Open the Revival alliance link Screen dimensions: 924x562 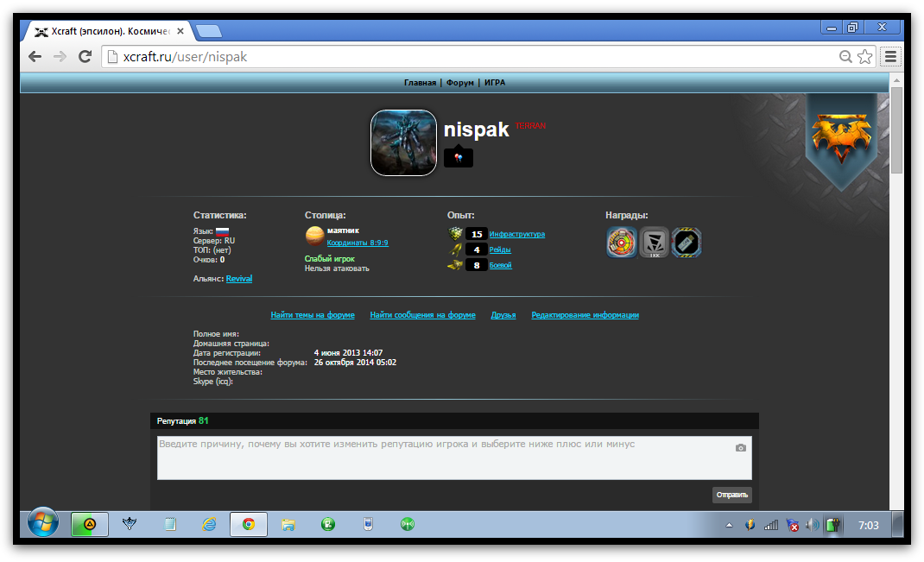[239, 279]
